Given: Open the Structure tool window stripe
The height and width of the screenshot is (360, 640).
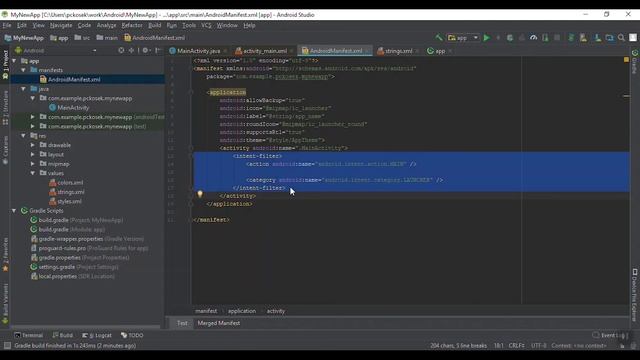Looking at the screenshot, I should pyautogui.click(x=5, y=108).
